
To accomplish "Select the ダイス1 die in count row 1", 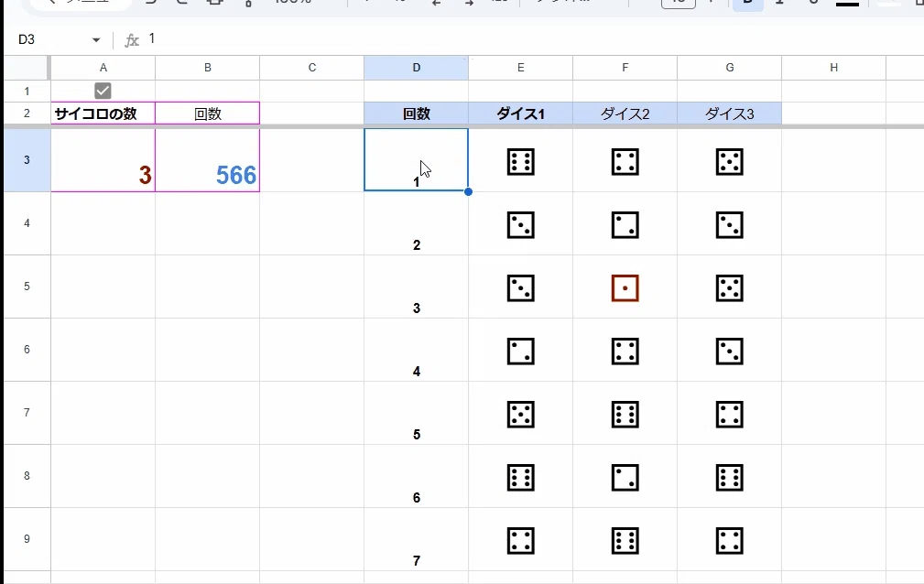I will tap(521, 161).
